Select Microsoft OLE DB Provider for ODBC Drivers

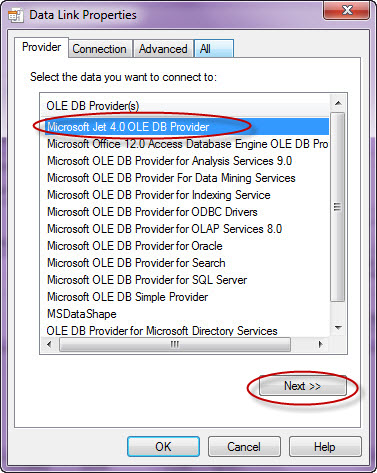[152, 212]
